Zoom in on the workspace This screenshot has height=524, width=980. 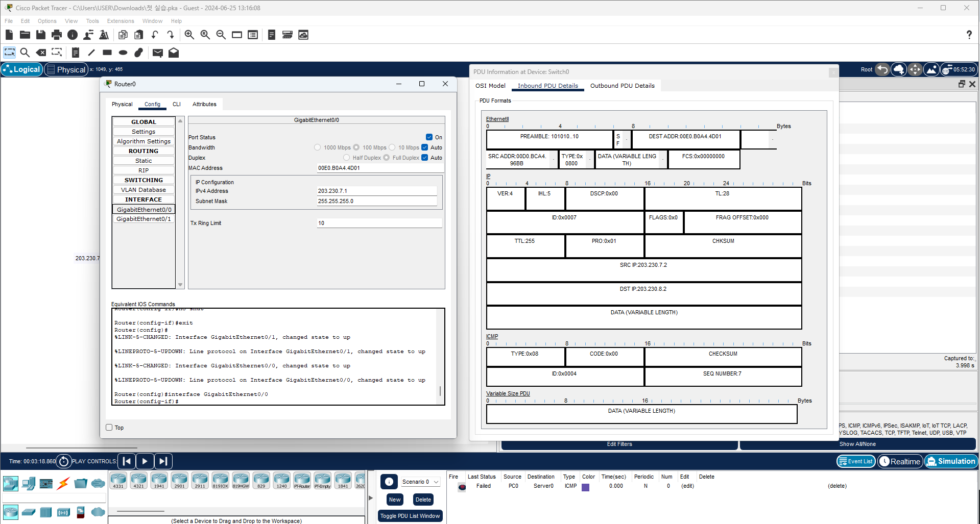click(189, 35)
